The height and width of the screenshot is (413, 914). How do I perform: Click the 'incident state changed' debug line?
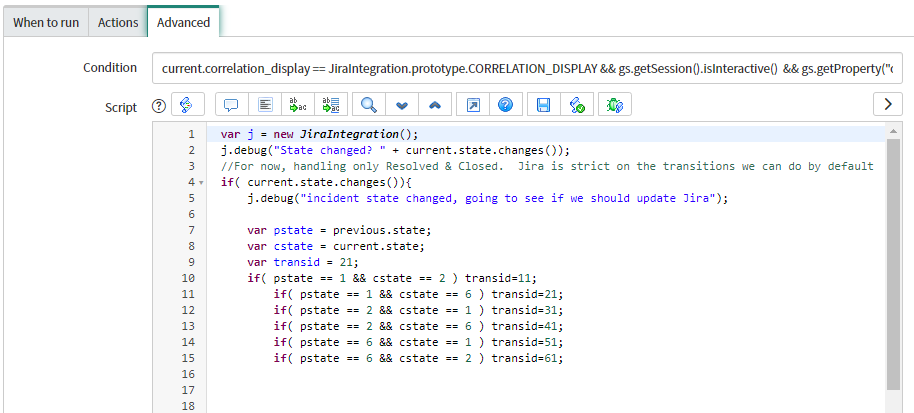tap(488, 198)
